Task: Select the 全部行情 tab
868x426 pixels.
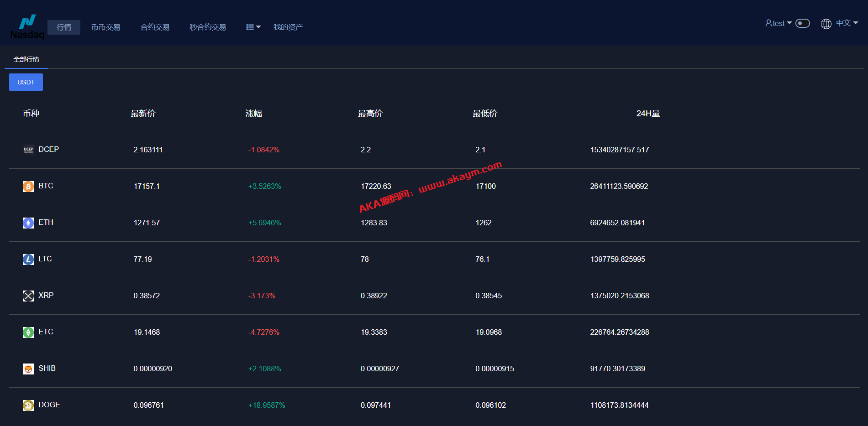Action: click(26, 59)
